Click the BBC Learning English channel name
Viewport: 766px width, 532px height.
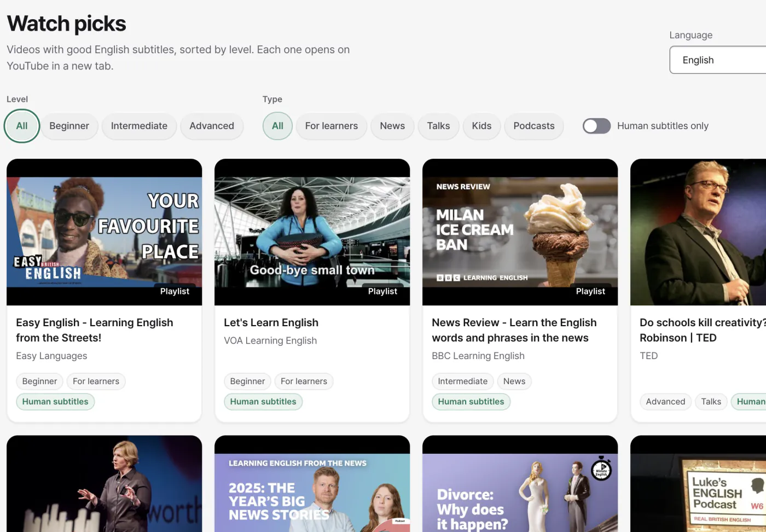point(478,356)
